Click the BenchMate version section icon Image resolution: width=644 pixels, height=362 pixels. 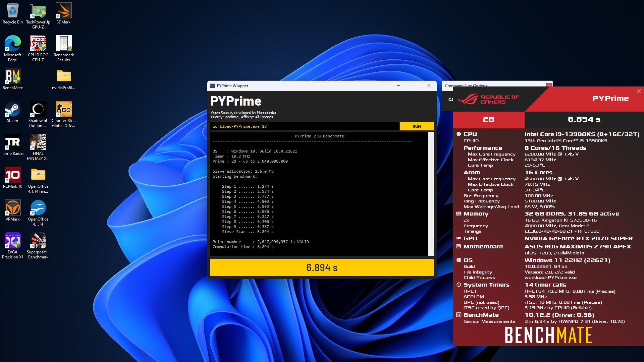(x=459, y=315)
